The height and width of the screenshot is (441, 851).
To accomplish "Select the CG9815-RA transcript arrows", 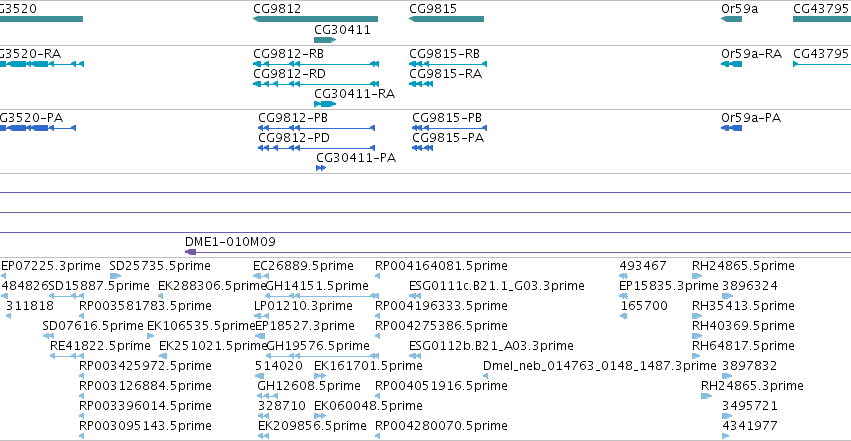I will click(421, 84).
